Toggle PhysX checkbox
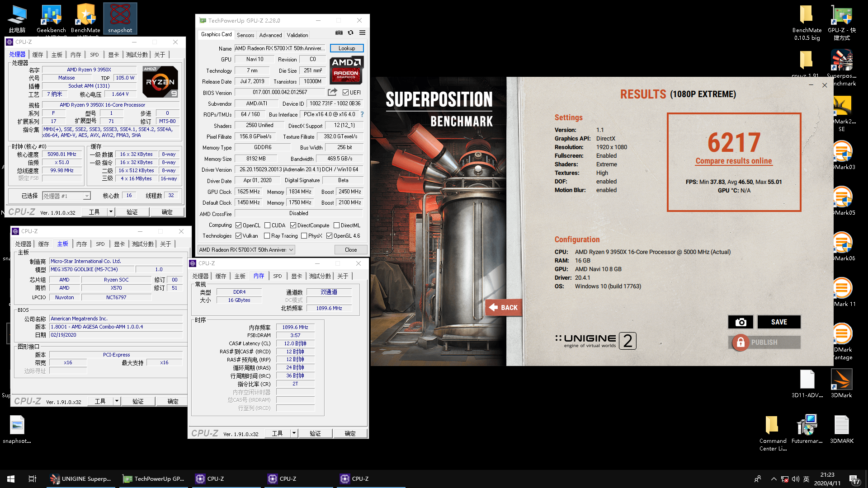This screenshot has width=868, height=488. coord(304,235)
